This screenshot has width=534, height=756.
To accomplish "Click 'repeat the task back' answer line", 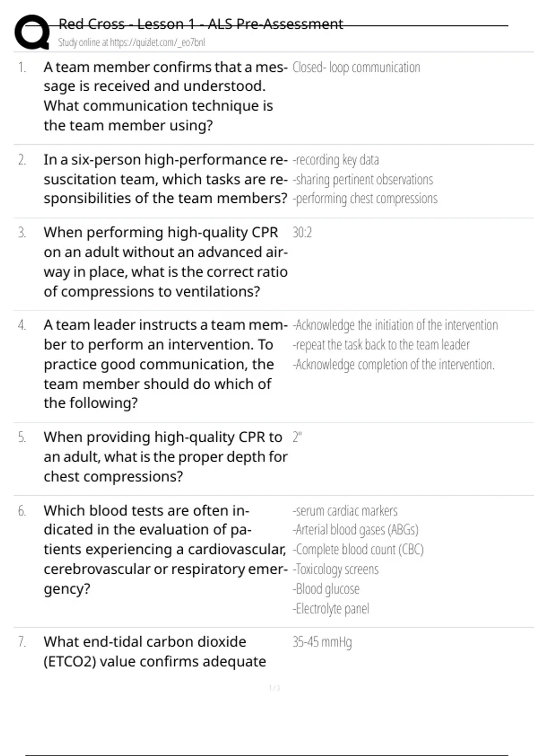I will (381, 345).
